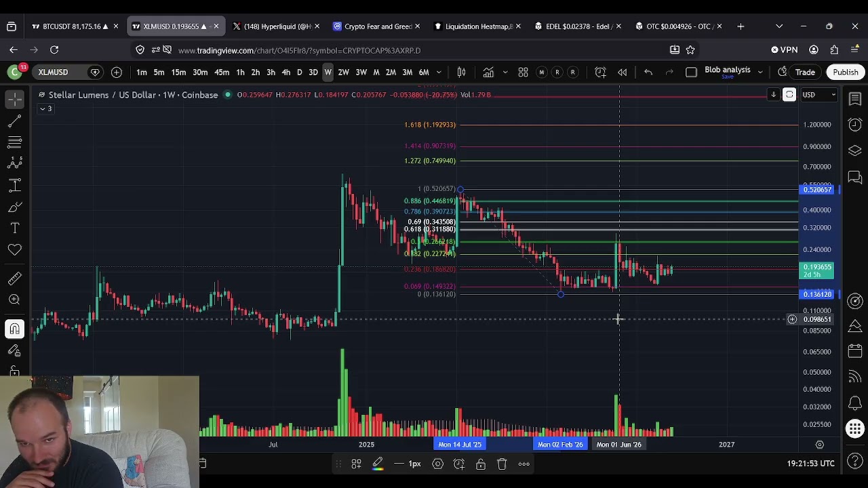The height and width of the screenshot is (488, 868).
Task: Open drawing settings hexagon icon
Action: click(437, 464)
